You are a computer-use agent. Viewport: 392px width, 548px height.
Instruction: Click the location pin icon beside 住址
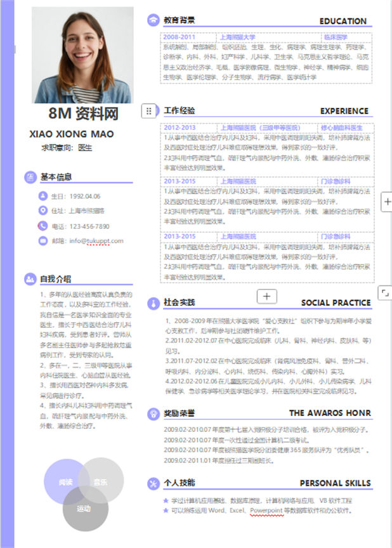coord(42,211)
